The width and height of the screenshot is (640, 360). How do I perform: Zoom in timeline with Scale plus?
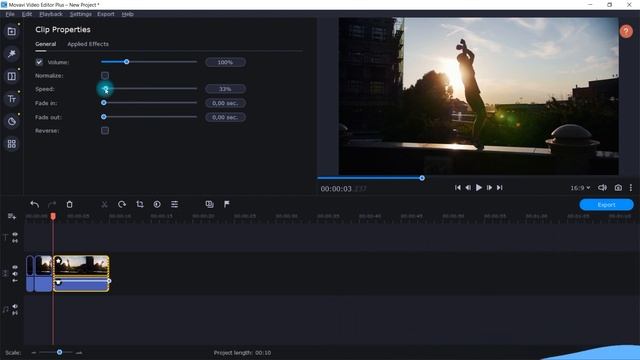79,352
